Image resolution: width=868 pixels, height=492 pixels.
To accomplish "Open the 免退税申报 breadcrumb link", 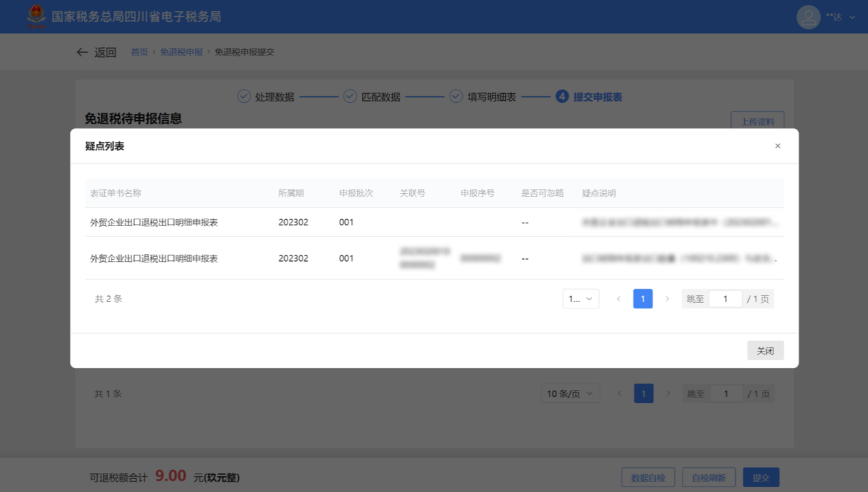I will [181, 52].
